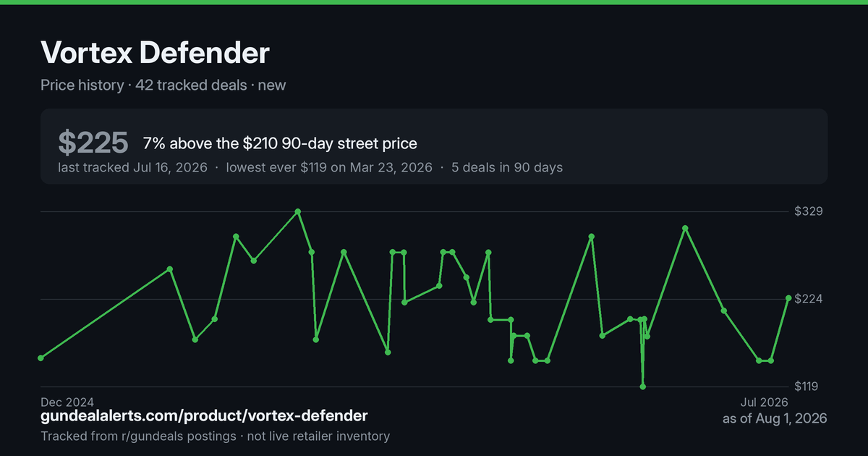Click the green bar at top edge
Viewport: 868px width, 456px height.
434,2
